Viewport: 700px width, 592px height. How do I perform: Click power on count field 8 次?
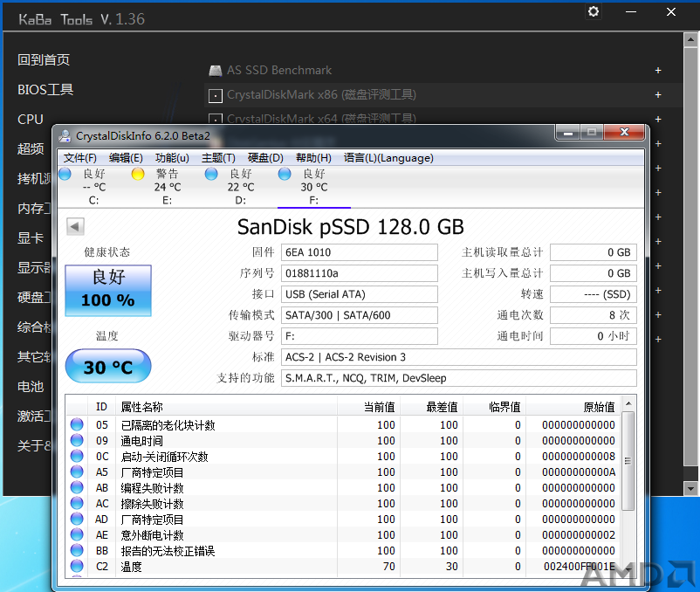[x=594, y=315]
